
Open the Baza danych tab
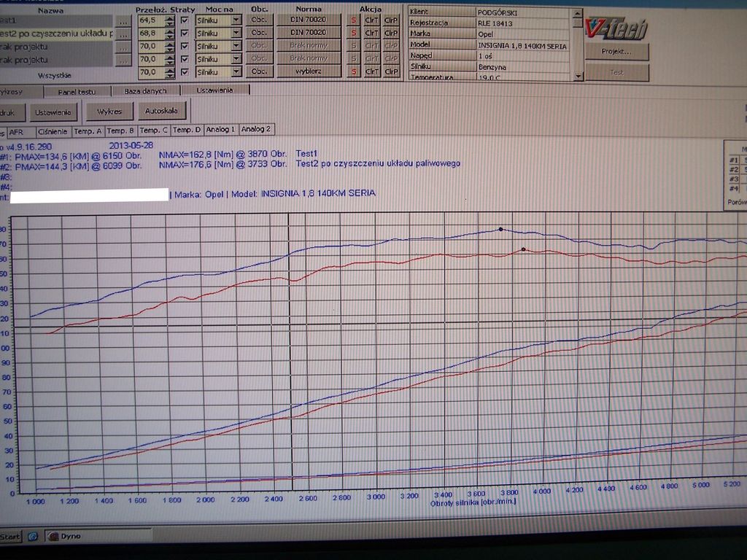pos(145,91)
